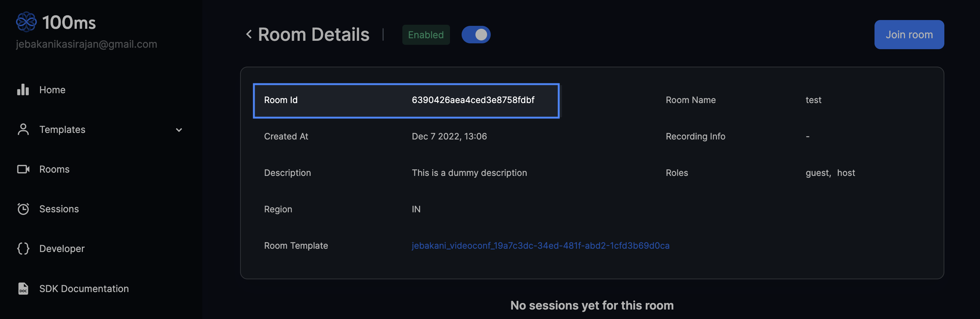Go back using the arrow beside Room Details

click(x=249, y=34)
